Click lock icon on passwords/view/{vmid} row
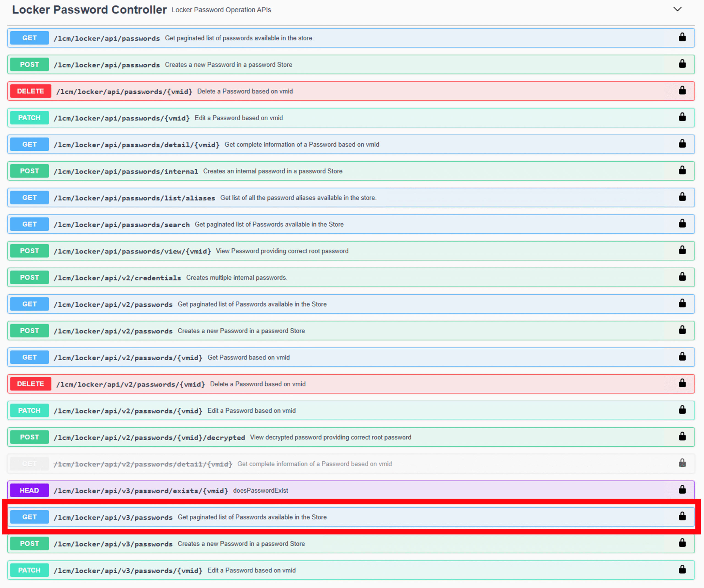Image resolution: width=704 pixels, height=588 pixels. point(682,250)
